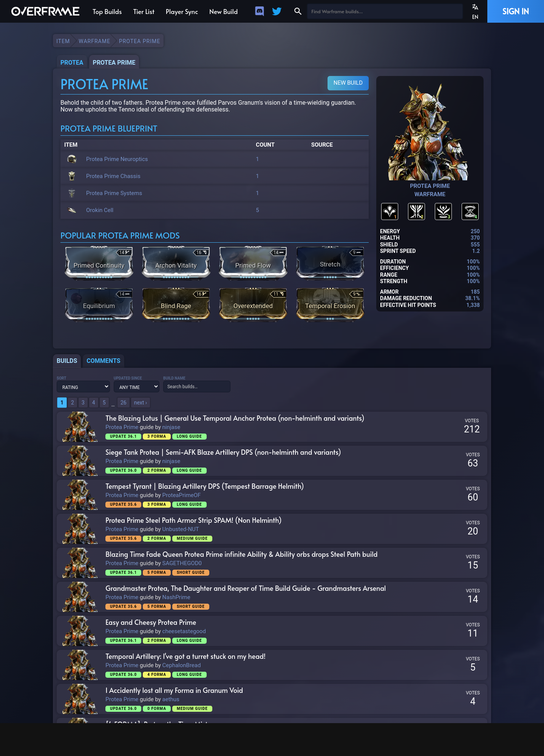Go to builds page 3

coord(83,403)
